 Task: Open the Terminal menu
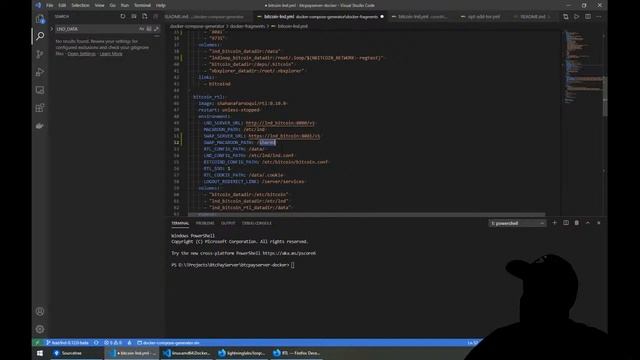142,5
